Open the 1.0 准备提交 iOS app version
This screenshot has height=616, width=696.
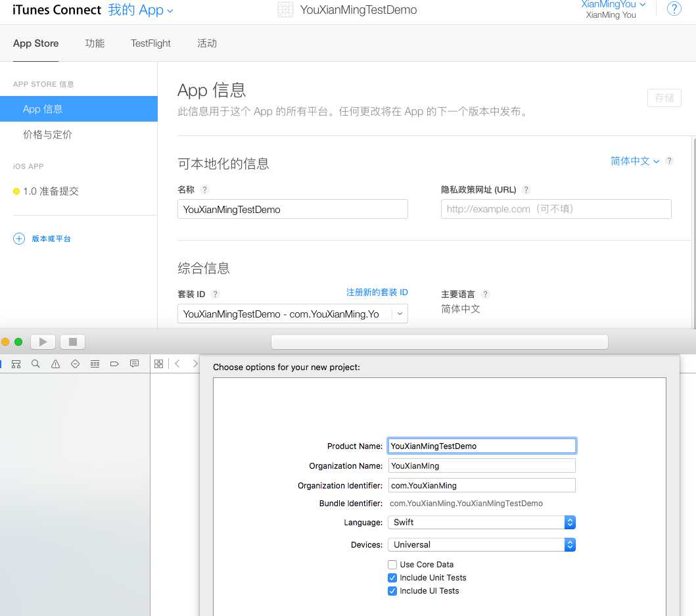click(x=51, y=191)
